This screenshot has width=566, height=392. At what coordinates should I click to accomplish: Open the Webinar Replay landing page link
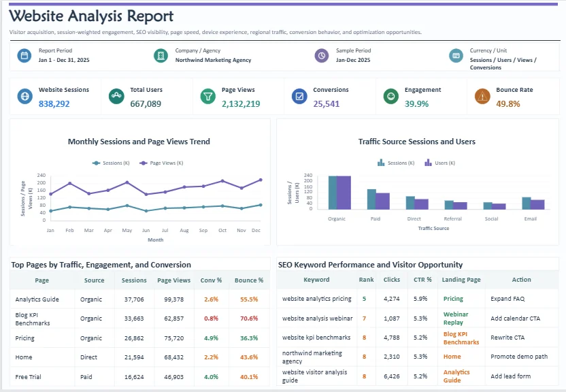pyautogui.click(x=456, y=318)
